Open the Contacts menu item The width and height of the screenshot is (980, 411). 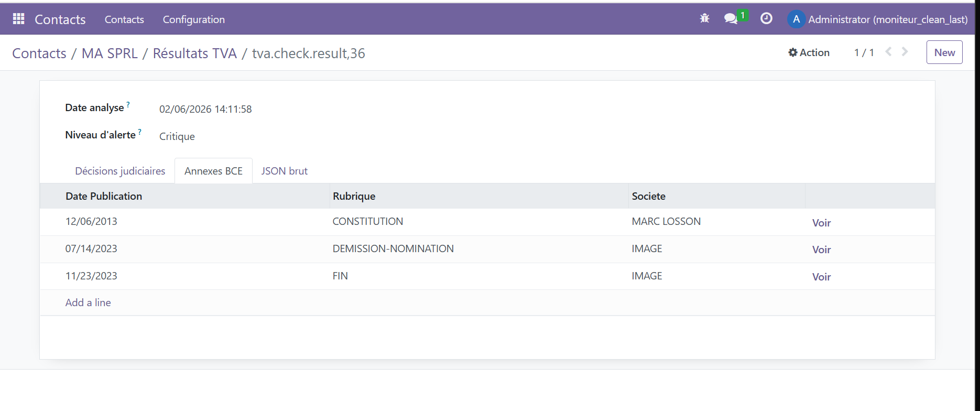124,19
